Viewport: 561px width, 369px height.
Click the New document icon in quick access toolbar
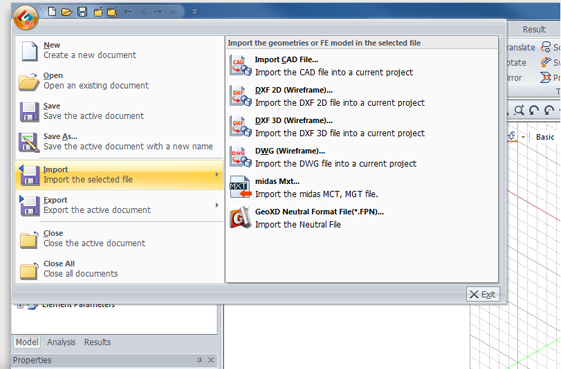click(52, 12)
